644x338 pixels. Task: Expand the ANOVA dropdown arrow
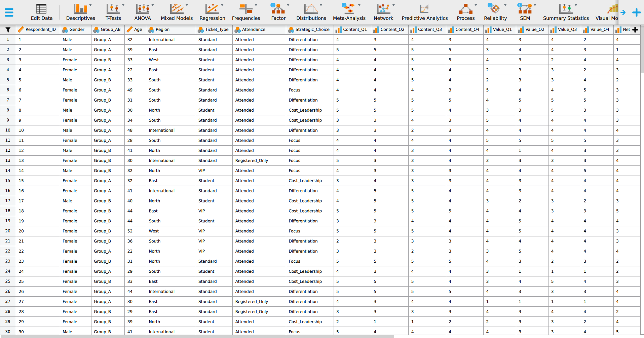tap(153, 5)
